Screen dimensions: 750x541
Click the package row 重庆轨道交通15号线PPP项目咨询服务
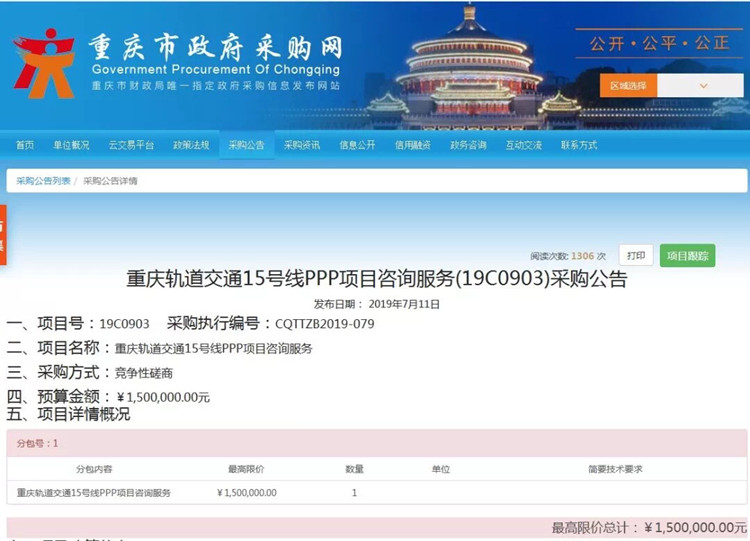point(94,493)
